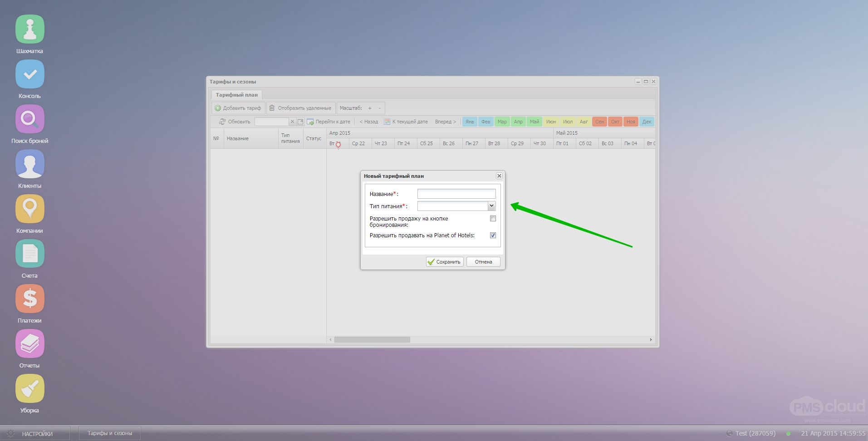Launch Поиск броней search icon
This screenshot has width=868, height=441.
(30, 119)
